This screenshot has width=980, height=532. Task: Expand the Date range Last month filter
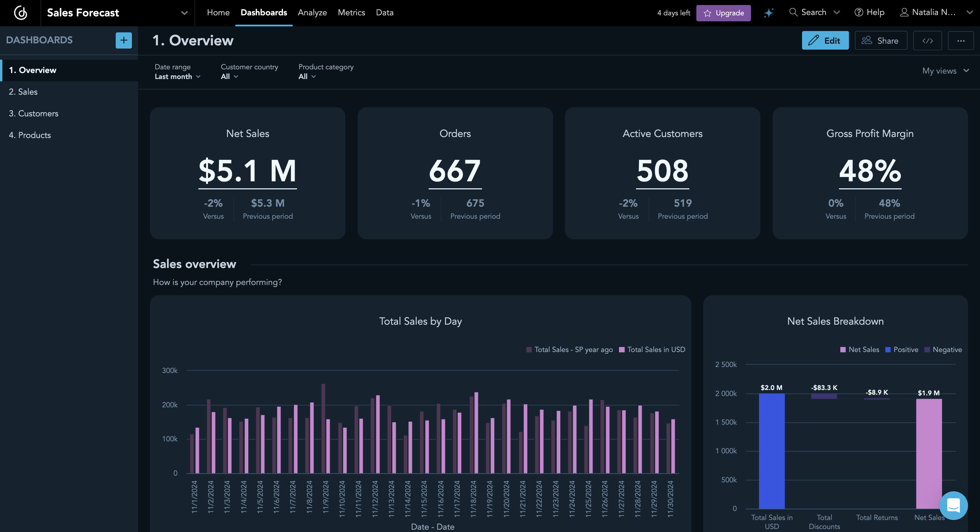coord(177,76)
